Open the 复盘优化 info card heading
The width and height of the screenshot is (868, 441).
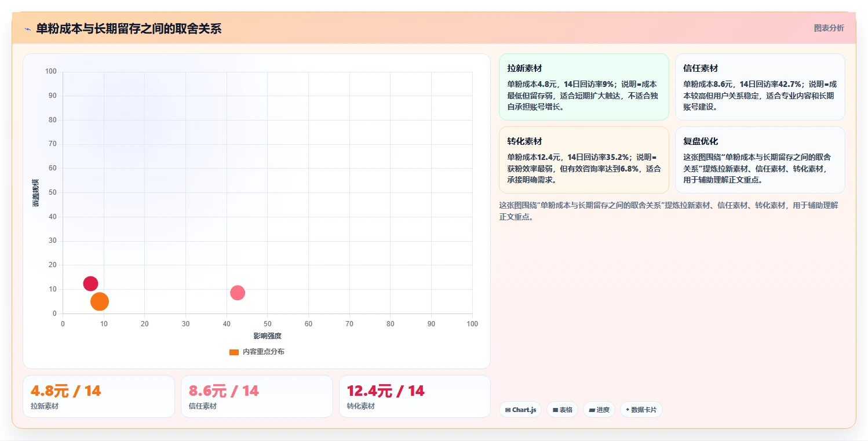click(x=701, y=141)
